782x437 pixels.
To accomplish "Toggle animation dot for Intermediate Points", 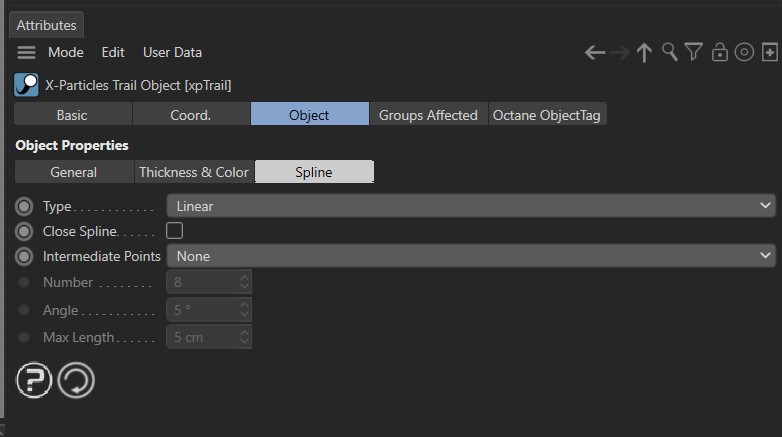I will [x=24, y=256].
